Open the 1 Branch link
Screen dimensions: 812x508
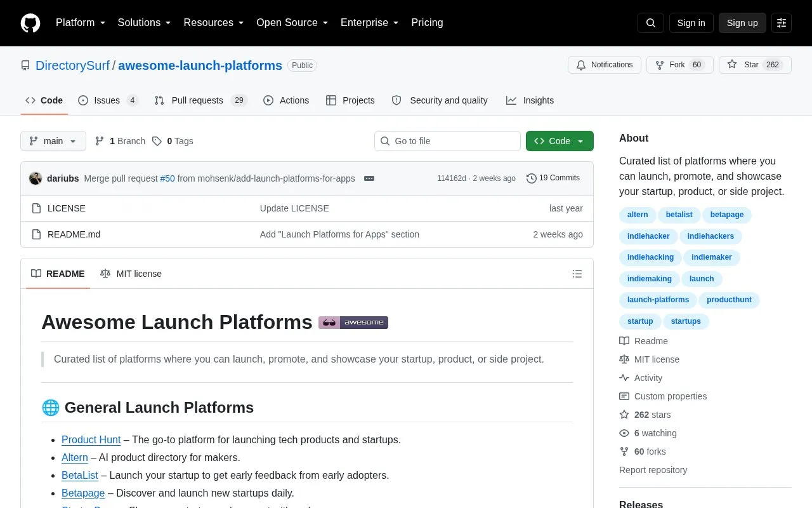pyautogui.click(x=120, y=141)
